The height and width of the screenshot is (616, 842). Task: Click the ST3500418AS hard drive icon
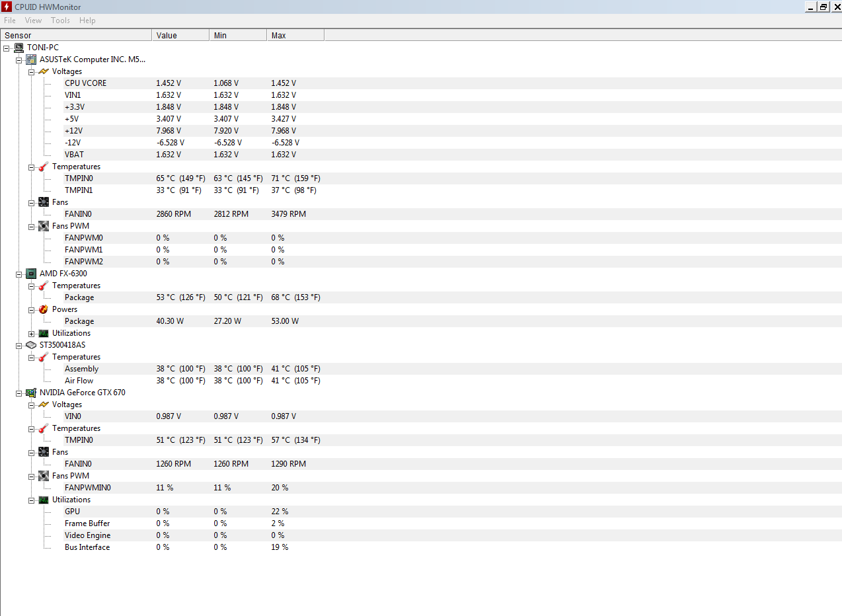point(31,345)
